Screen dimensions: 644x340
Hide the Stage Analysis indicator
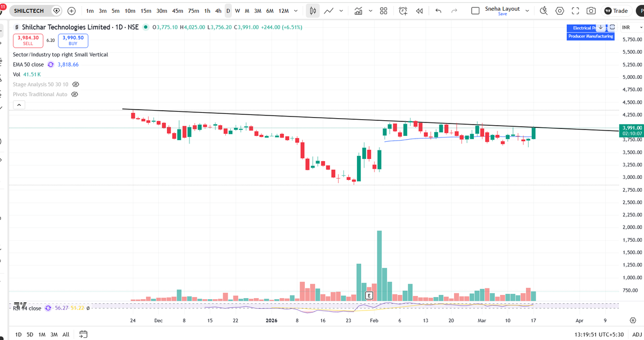(x=75, y=84)
